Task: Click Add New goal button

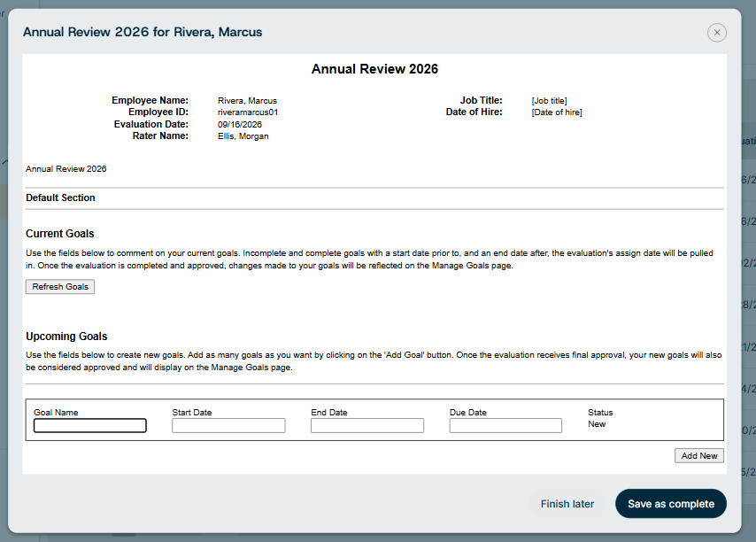Action: pyautogui.click(x=699, y=456)
